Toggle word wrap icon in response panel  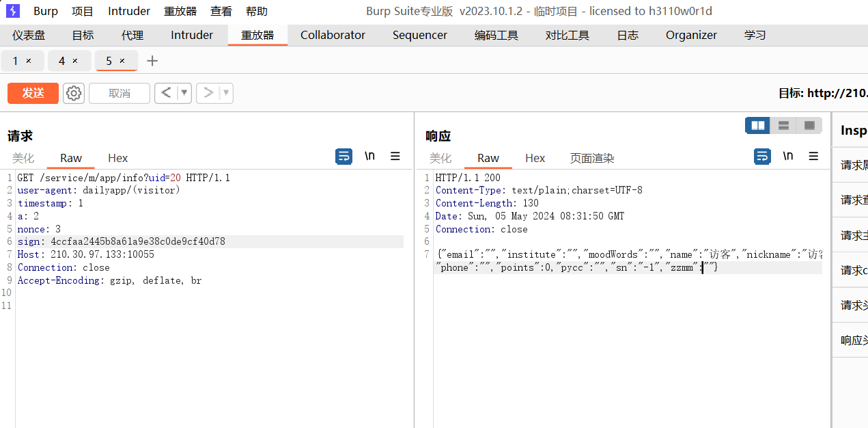tap(762, 157)
